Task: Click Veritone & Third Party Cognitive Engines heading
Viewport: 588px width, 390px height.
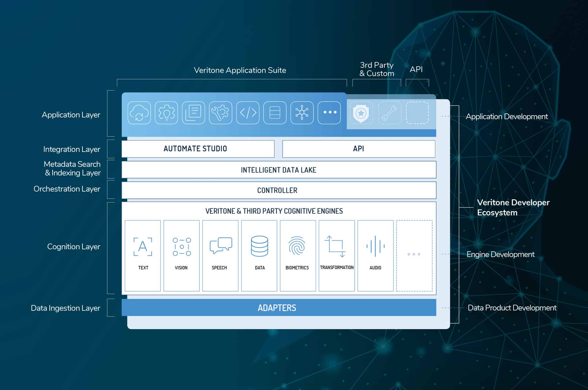Action: click(274, 211)
